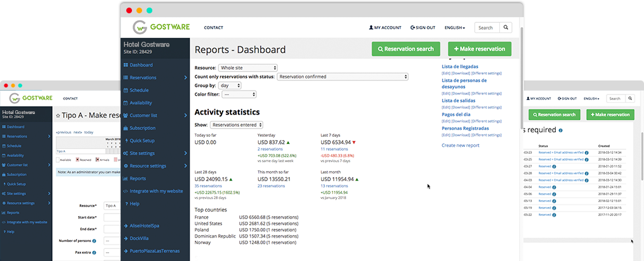This screenshot has width=644, height=261.
Task: Click green Reservation search button in front window
Action: pyautogui.click(x=406, y=49)
